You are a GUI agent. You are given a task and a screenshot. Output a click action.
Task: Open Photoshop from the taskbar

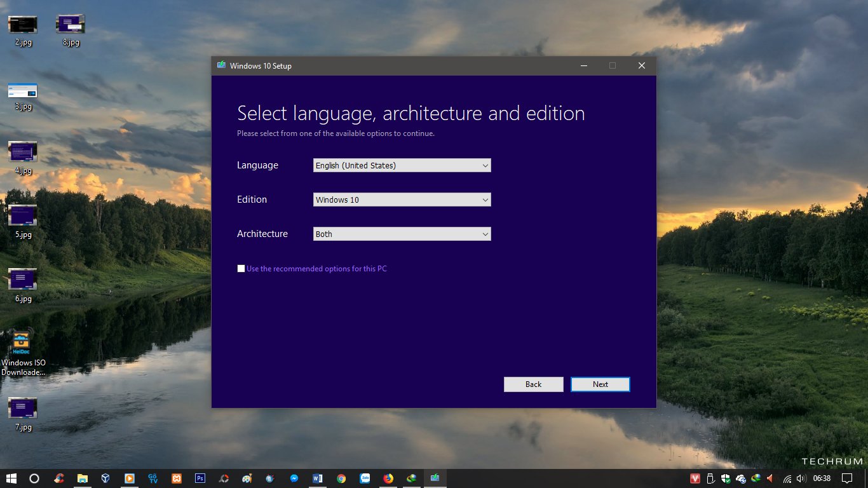[200, 478]
